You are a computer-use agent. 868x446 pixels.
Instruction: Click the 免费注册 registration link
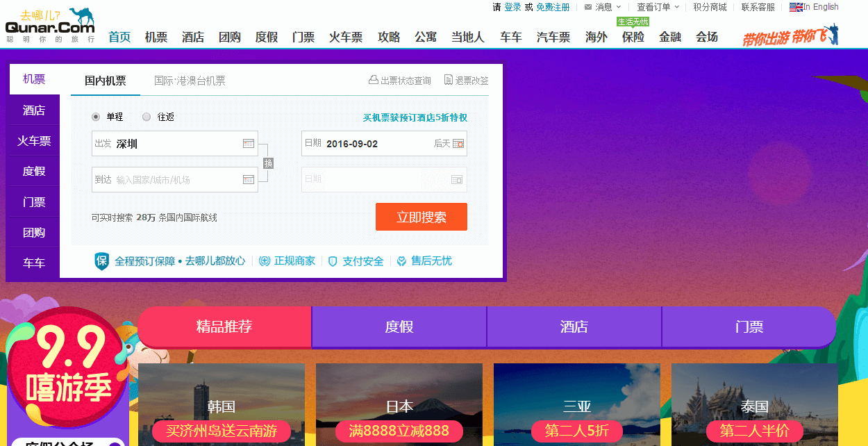[x=553, y=6]
